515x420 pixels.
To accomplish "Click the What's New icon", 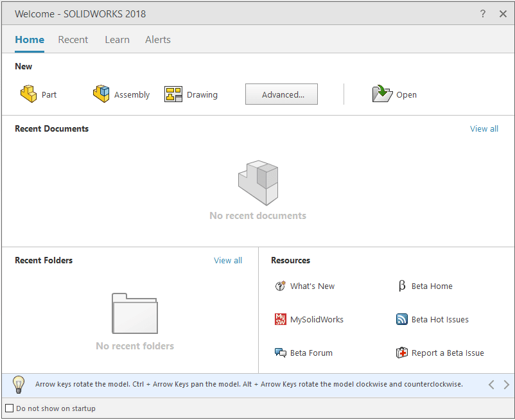I will 280,286.
